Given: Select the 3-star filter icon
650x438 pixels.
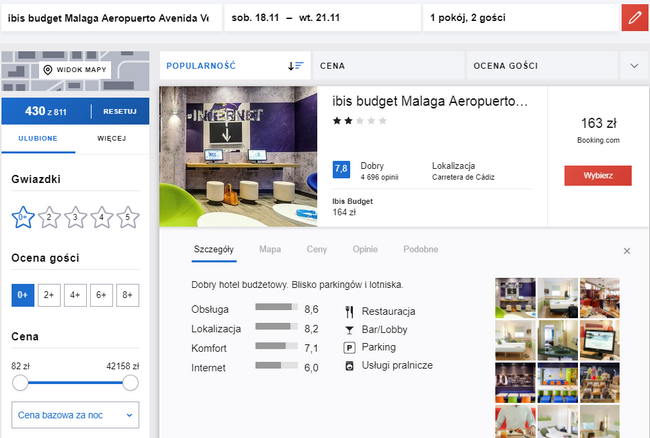Looking at the screenshot, I should point(75,216).
